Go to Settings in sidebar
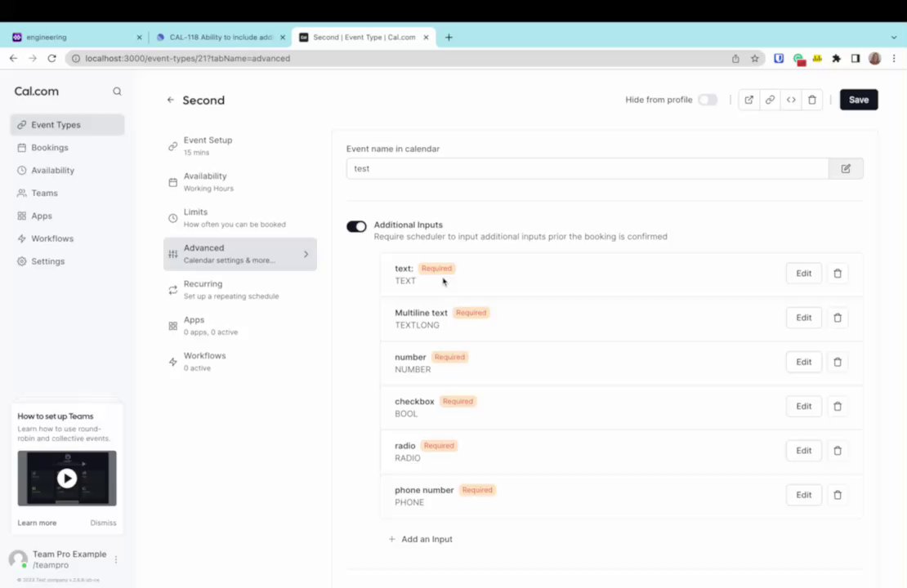The image size is (907, 588). [67, 261]
